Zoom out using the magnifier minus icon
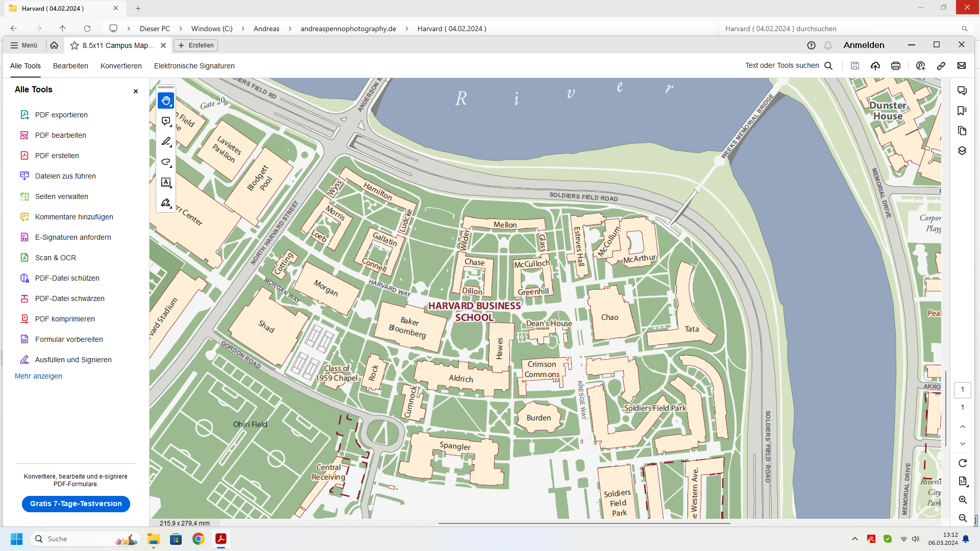This screenshot has height=551, width=980. click(x=963, y=518)
